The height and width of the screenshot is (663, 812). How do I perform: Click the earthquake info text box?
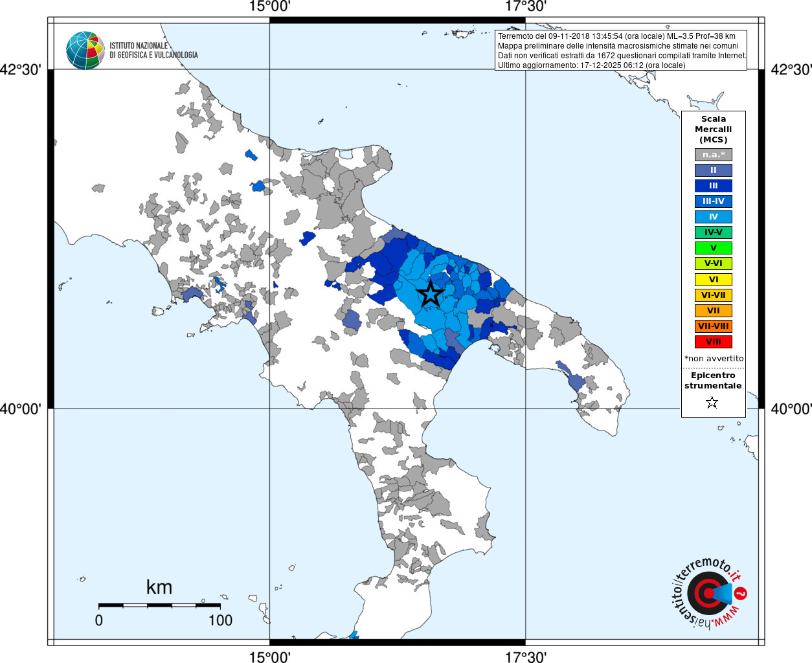[x=621, y=51]
